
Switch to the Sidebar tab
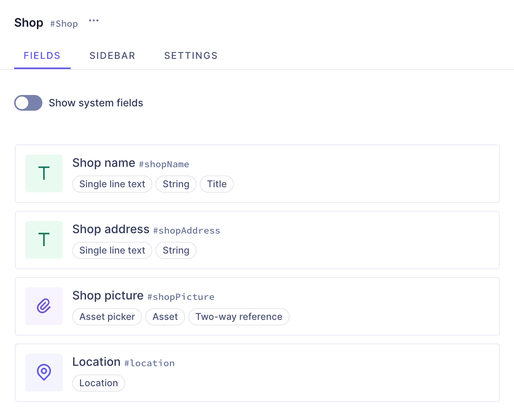[x=112, y=56]
